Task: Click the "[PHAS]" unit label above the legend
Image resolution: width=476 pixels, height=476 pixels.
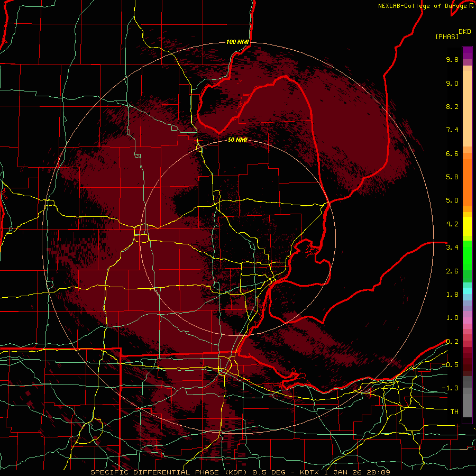Action: coord(447,36)
